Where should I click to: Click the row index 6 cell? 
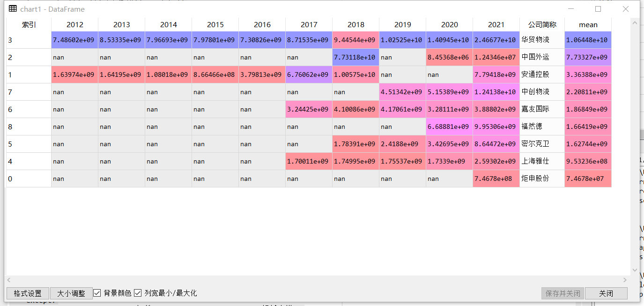tap(29, 109)
